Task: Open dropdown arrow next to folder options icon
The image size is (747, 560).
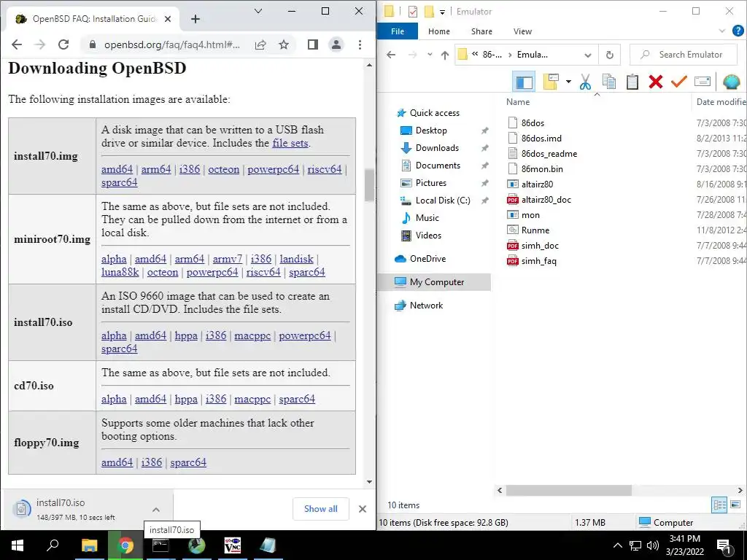Action: 568,82
